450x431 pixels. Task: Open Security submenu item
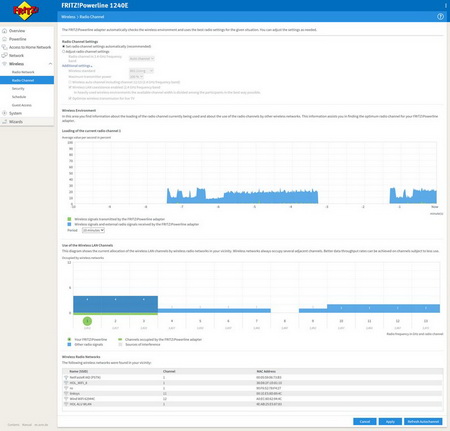tap(18, 89)
